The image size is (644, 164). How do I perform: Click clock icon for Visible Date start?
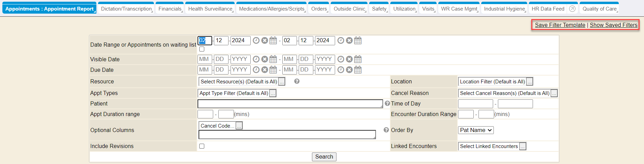(x=256, y=60)
